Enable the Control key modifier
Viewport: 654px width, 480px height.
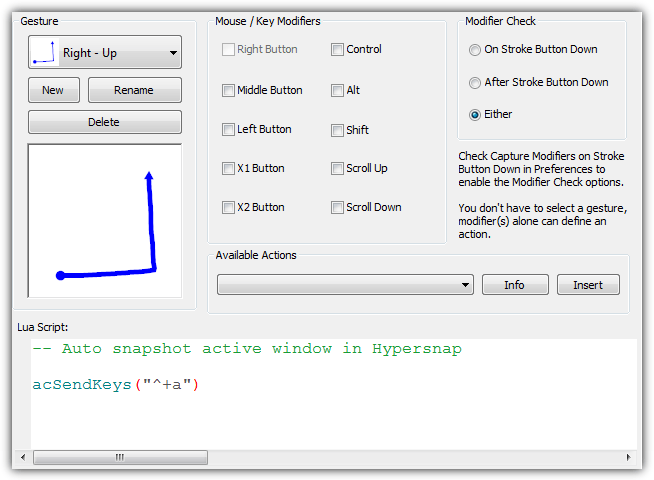coord(337,50)
